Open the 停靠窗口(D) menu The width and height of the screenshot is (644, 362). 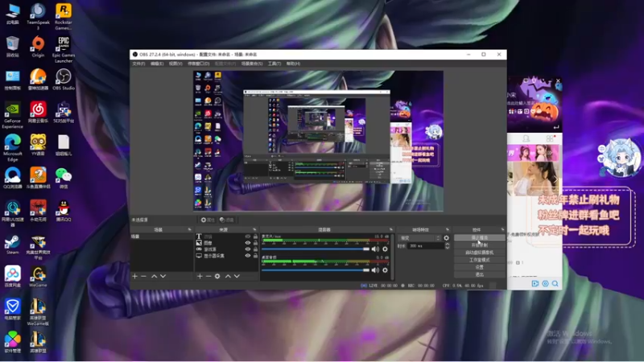pos(198,64)
